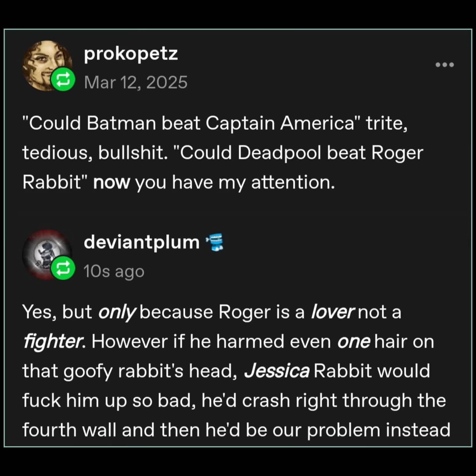
Task: Click the word "bullshit" in prokopetz's post
Action: point(133,153)
